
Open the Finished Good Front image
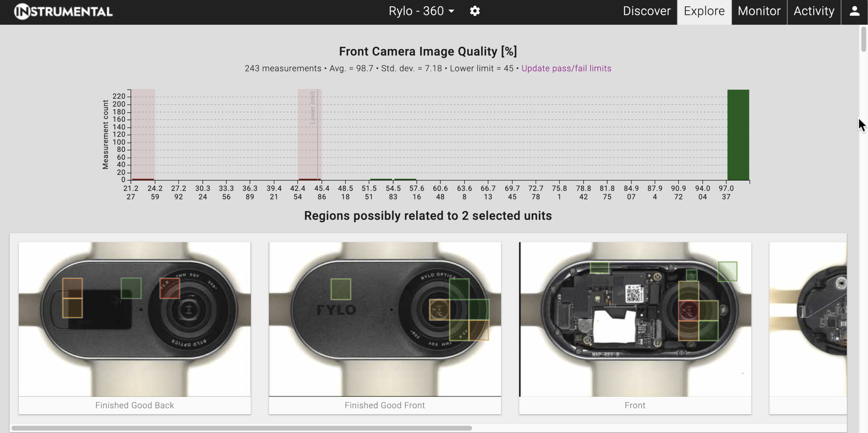(x=385, y=319)
